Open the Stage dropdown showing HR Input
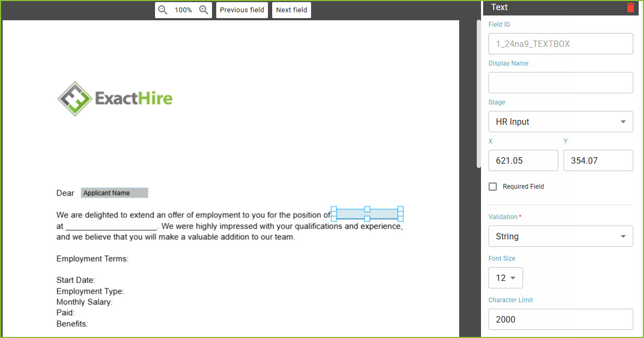644x338 pixels. (561, 122)
